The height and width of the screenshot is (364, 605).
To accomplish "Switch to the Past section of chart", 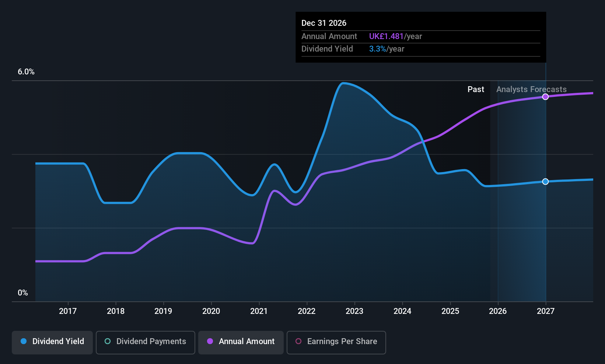I will [476, 89].
